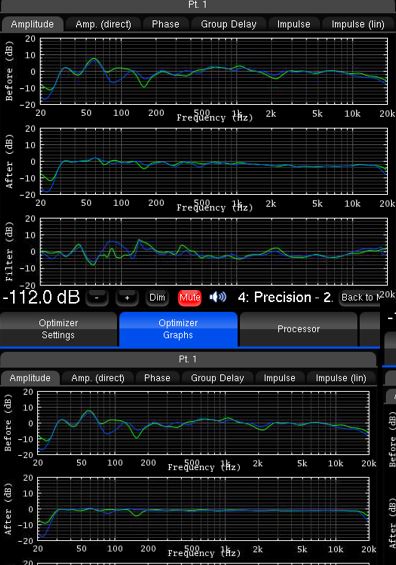Select lower Amplitude tab
This screenshot has width=396, height=565.
tap(30, 378)
